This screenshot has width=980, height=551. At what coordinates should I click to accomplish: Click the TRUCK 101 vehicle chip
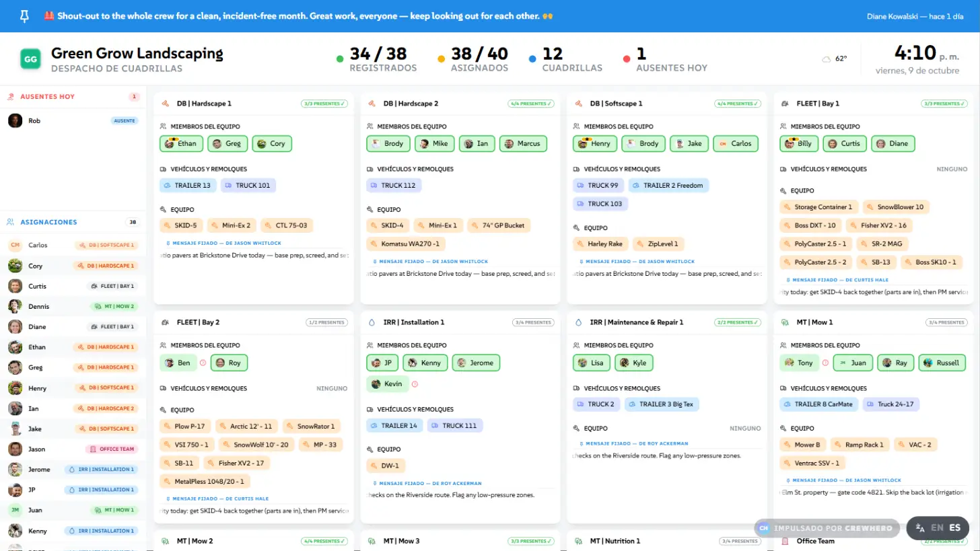click(248, 186)
